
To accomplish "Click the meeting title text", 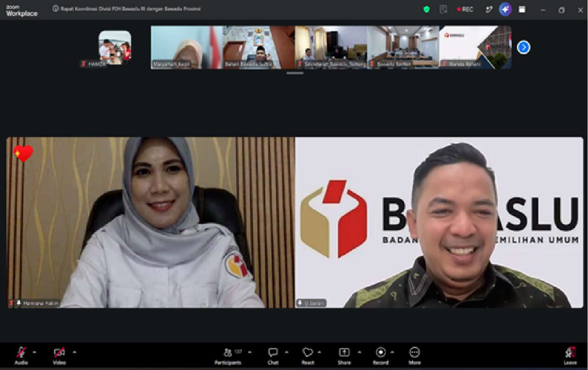I will 131,9.
